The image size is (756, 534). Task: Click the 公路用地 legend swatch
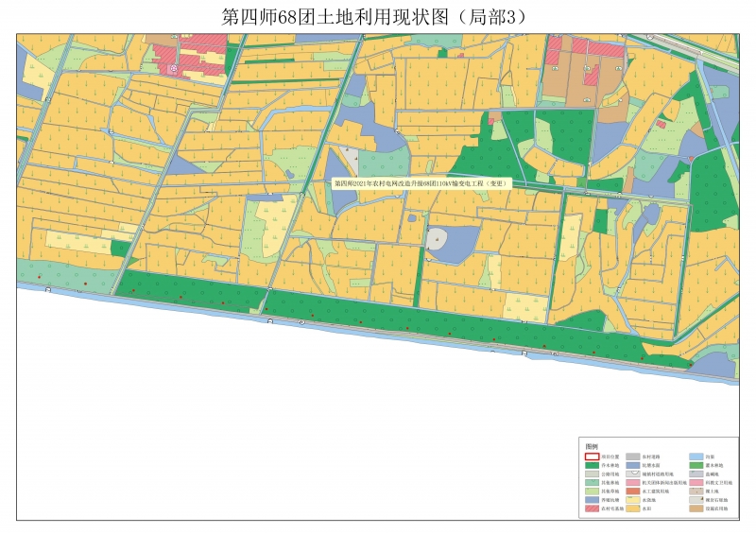click(593, 474)
